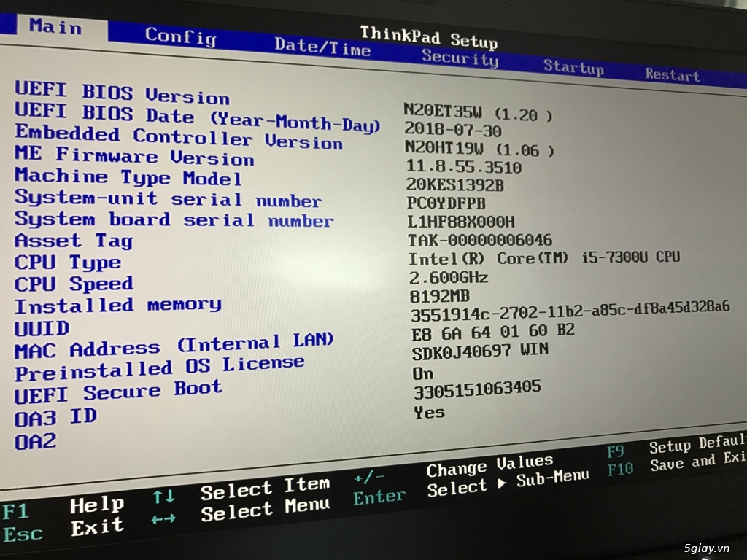747x560 pixels.
Task: Select Embedded Controller Version label
Action: (179, 137)
